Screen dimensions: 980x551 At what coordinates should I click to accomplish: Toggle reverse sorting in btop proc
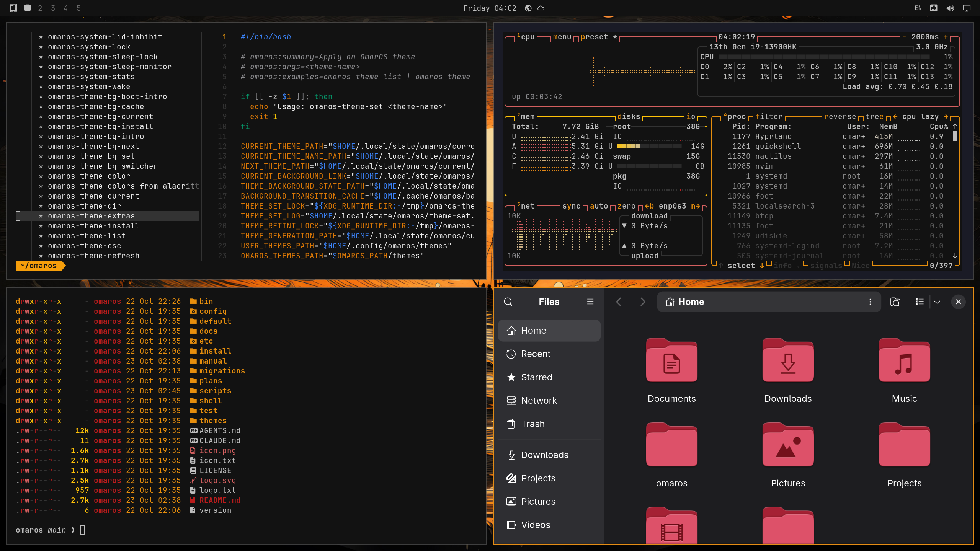[840, 116]
